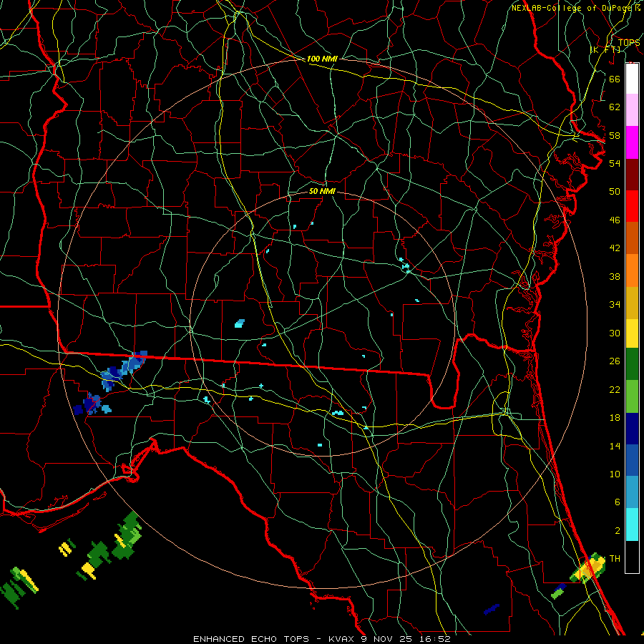Image resolution: width=644 pixels, height=644 pixels.
Task: Select the bright red legend band
Action: point(632,206)
